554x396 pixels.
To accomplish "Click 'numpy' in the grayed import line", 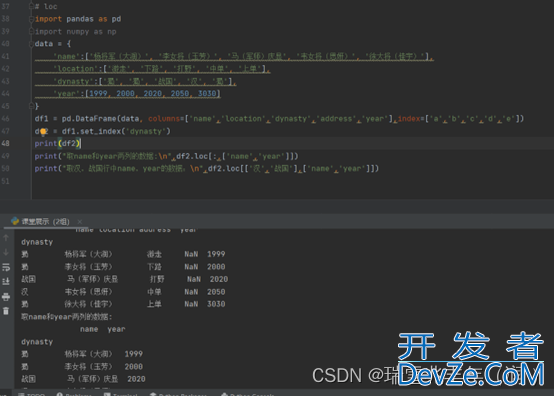I will [x=78, y=32].
